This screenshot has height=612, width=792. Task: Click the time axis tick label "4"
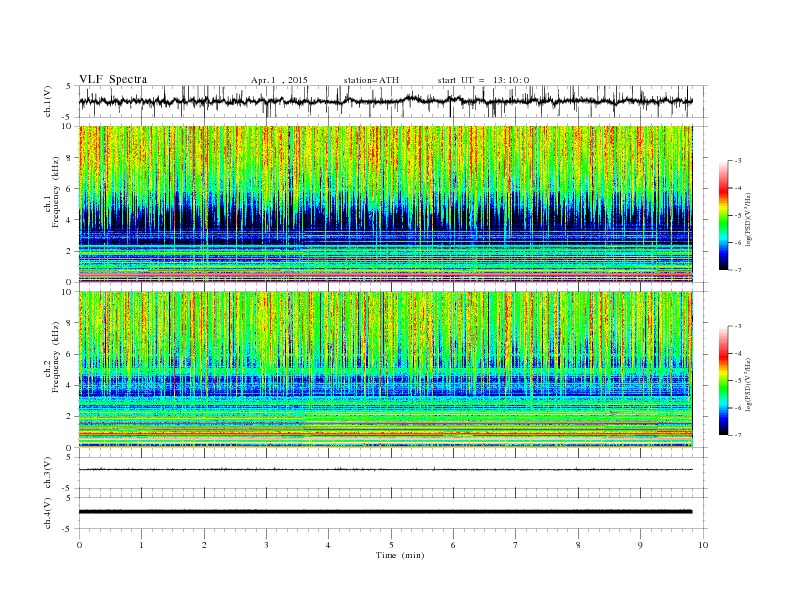coord(328,545)
